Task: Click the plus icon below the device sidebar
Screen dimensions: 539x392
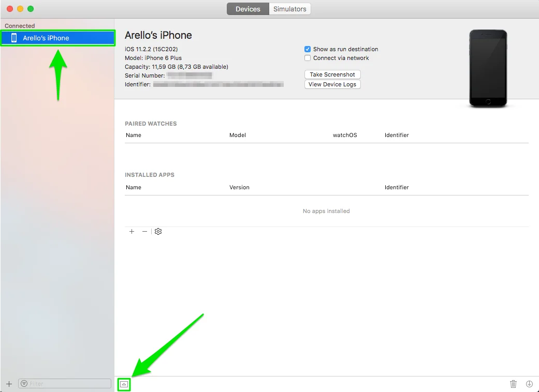Action: [x=10, y=383]
